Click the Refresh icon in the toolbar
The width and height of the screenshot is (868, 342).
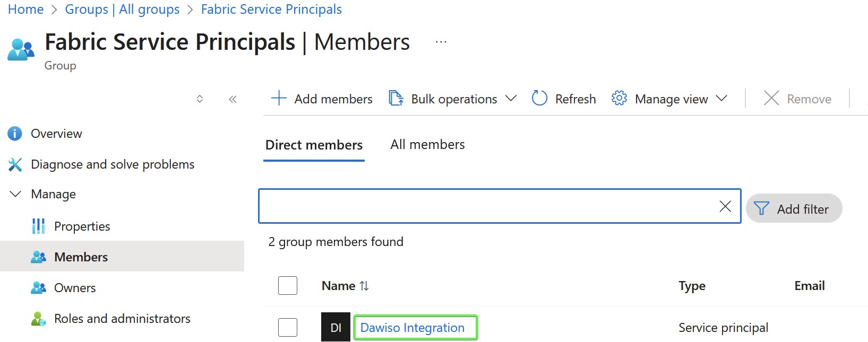(x=539, y=98)
